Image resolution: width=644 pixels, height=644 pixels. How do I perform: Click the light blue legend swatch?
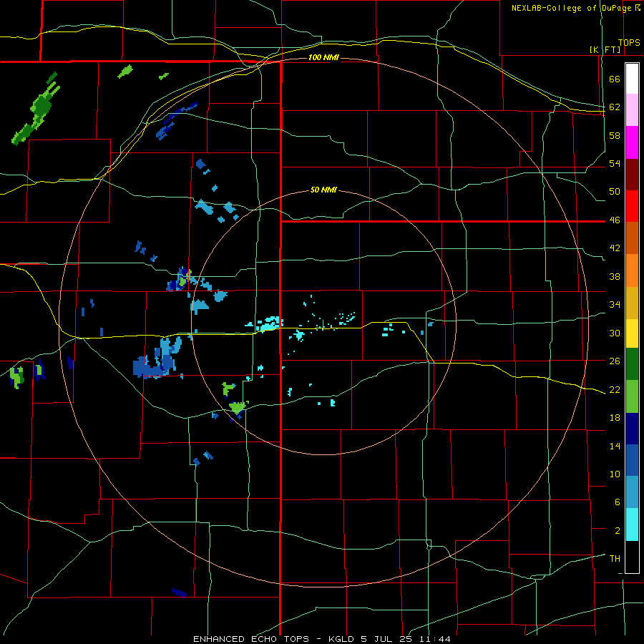pyautogui.click(x=632, y=492)
